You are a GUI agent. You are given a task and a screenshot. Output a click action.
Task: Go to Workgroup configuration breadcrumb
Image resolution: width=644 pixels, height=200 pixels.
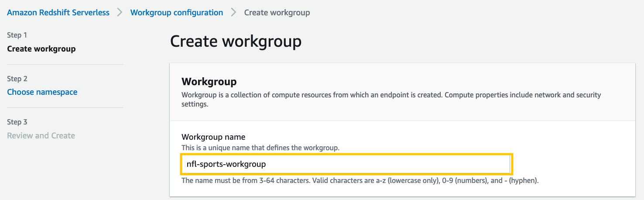pyautogui.click(x=177, y=13)
